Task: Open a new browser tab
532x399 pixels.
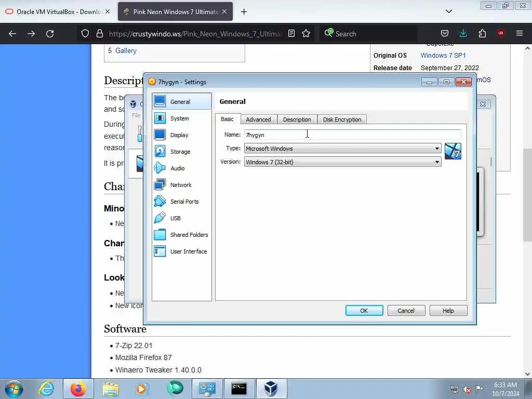Action: click(244, 12)
